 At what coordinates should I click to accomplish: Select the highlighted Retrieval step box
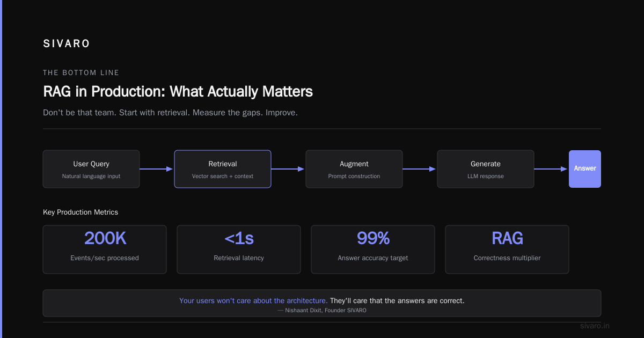(223, 169)
